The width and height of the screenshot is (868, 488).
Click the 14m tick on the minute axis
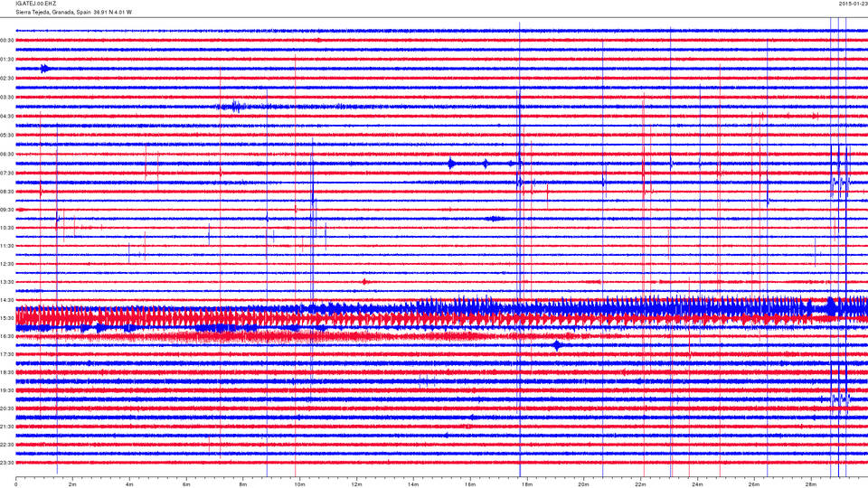(x=413, y=484)
